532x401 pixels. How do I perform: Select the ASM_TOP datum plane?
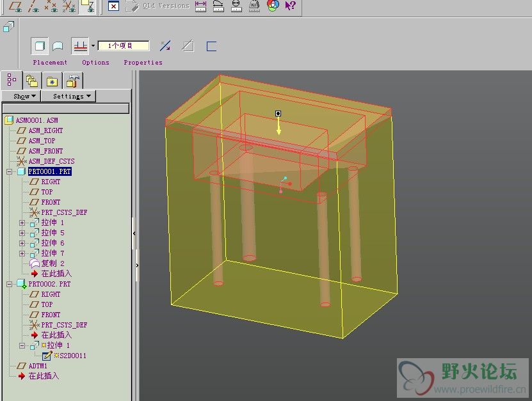[42, 141]
